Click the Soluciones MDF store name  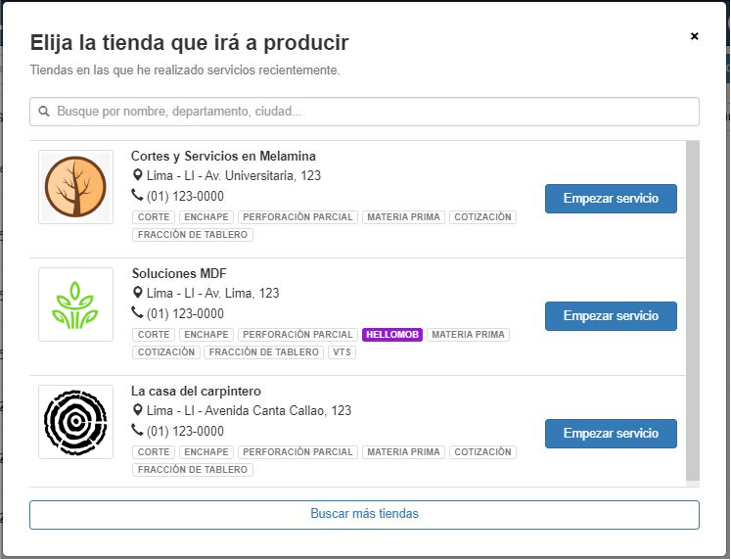tap(179, 273)
